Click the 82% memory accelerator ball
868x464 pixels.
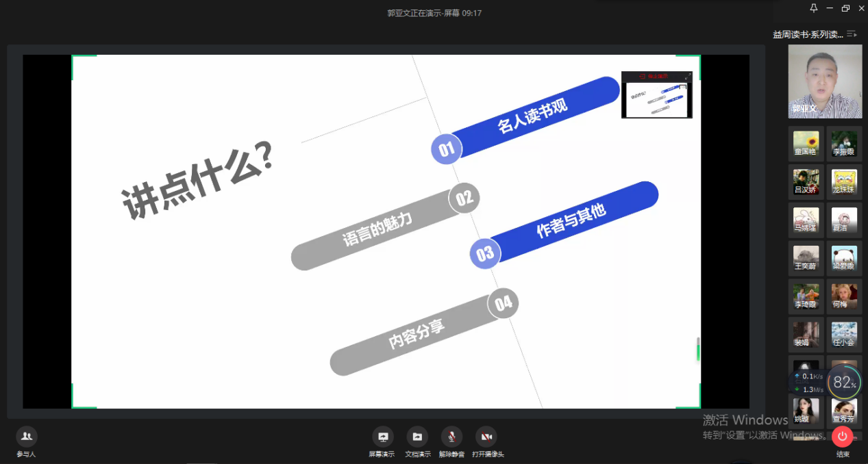tap(844, 383)
